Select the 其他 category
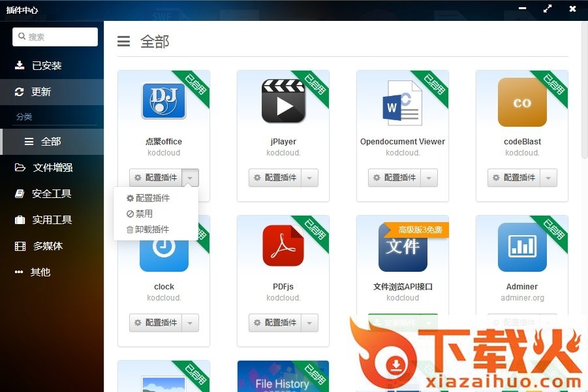Screen dimensions: 588x392 [52, 272]
